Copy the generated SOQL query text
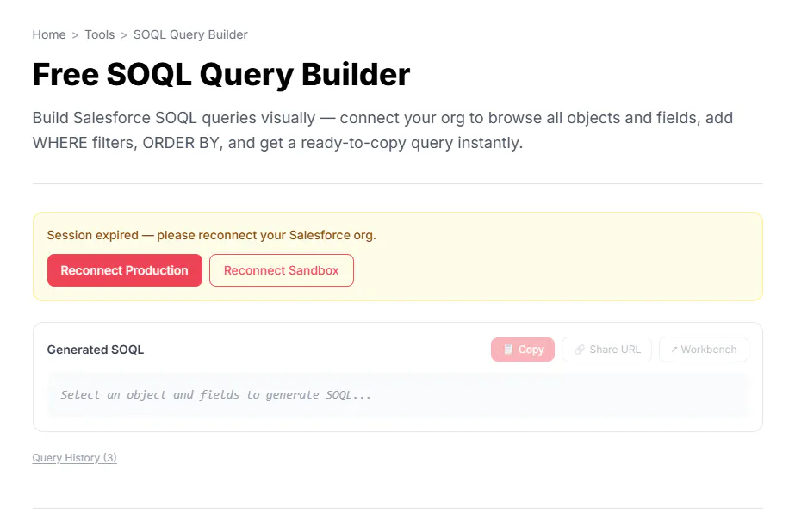 pyautogui.click(x=523, y=350)
